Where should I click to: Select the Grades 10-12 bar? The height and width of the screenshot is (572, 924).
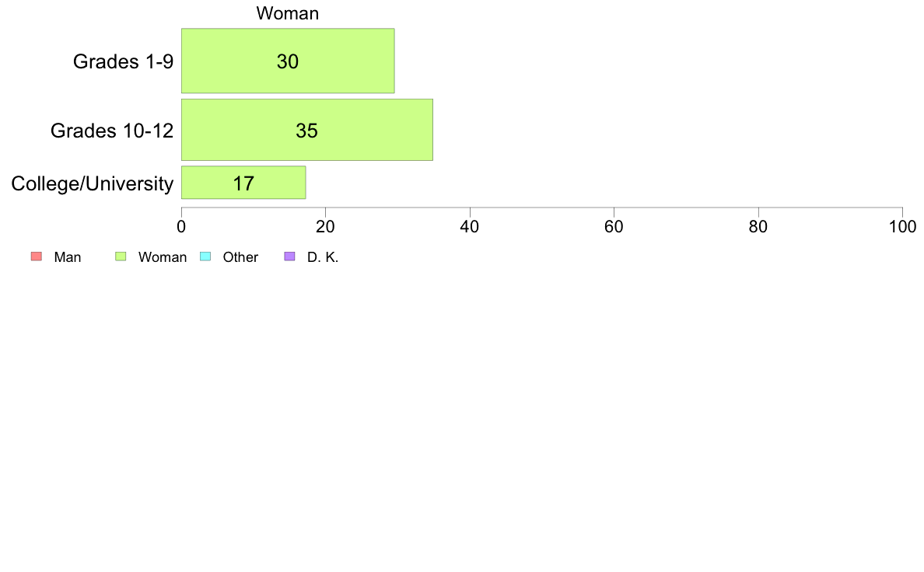[x=307, y=130]
